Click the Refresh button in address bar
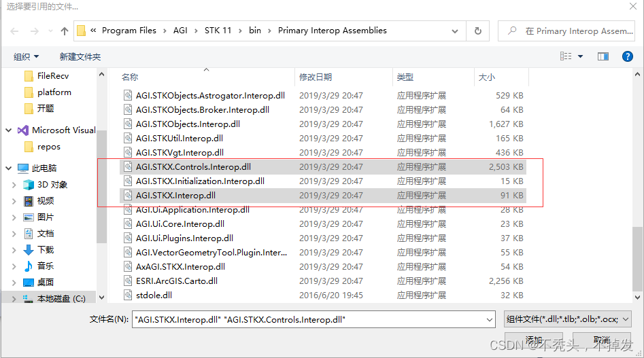 click(477, 31)
